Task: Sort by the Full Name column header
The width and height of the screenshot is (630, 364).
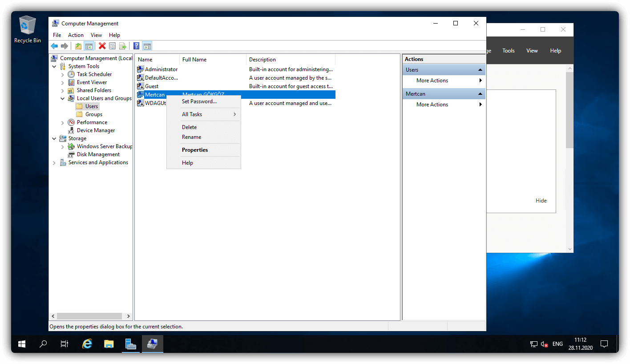Action: pos(213,60)
